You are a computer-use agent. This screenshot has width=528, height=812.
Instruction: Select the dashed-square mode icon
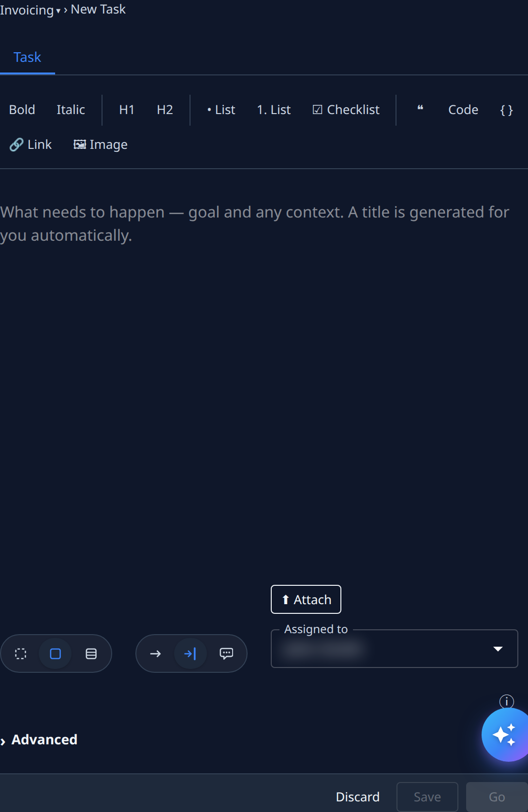(x=21, y=653)
